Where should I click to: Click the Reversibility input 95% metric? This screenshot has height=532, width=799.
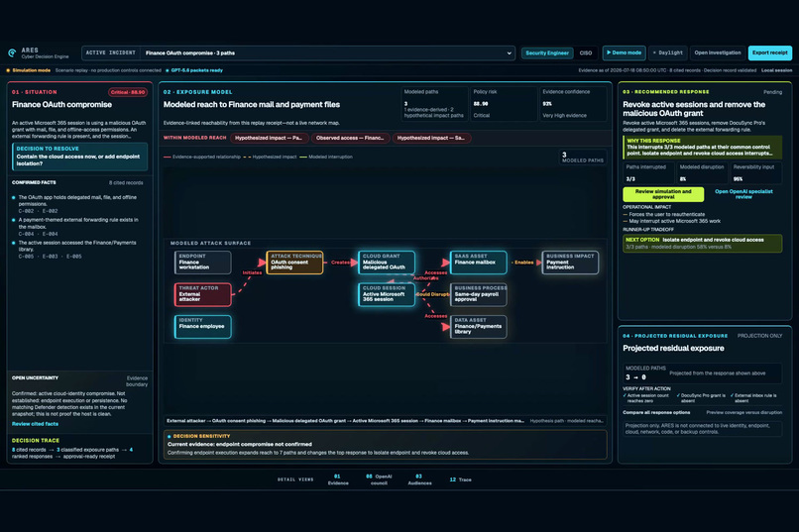pyautogui.click(x=755, y=173)
